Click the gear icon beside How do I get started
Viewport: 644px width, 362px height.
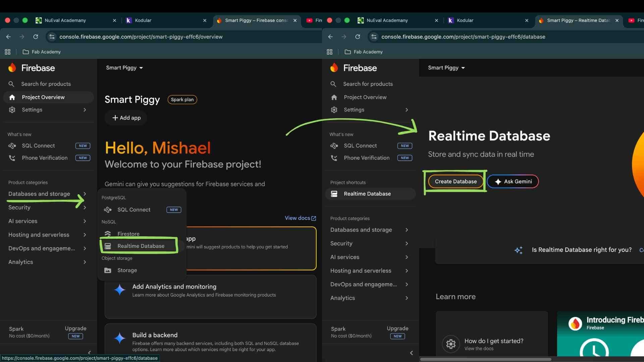click(451, 344)
